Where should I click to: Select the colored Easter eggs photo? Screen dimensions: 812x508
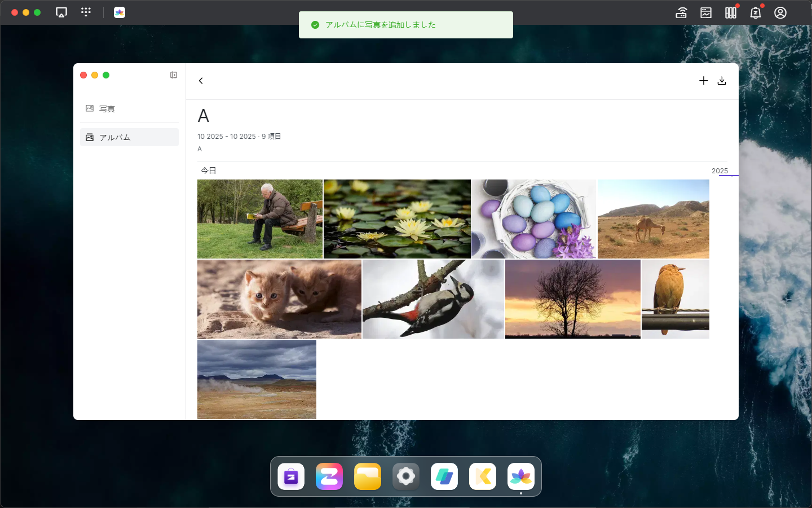(533, 219)
